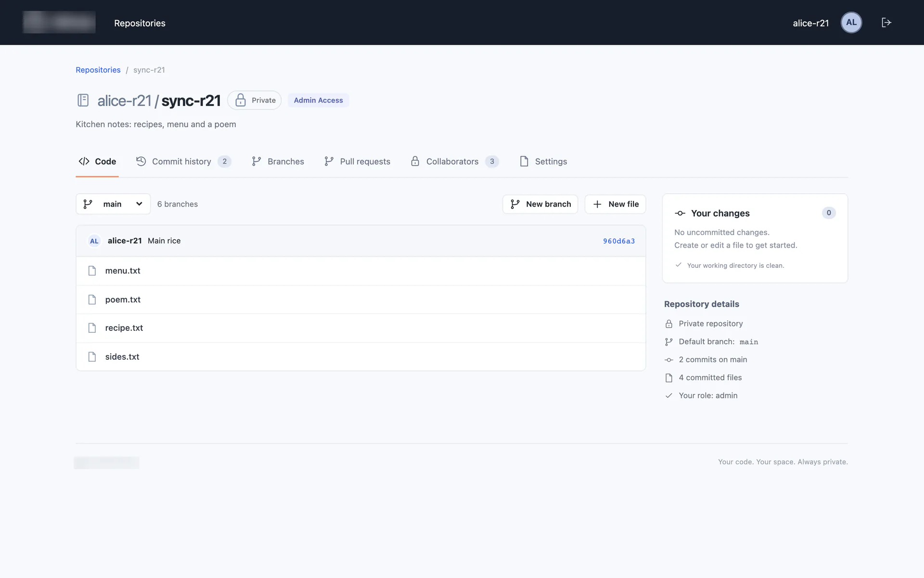The width and height of the screenshot is (924, 578).
Task: Click the Main rice commit message
Action: (164, 241)
